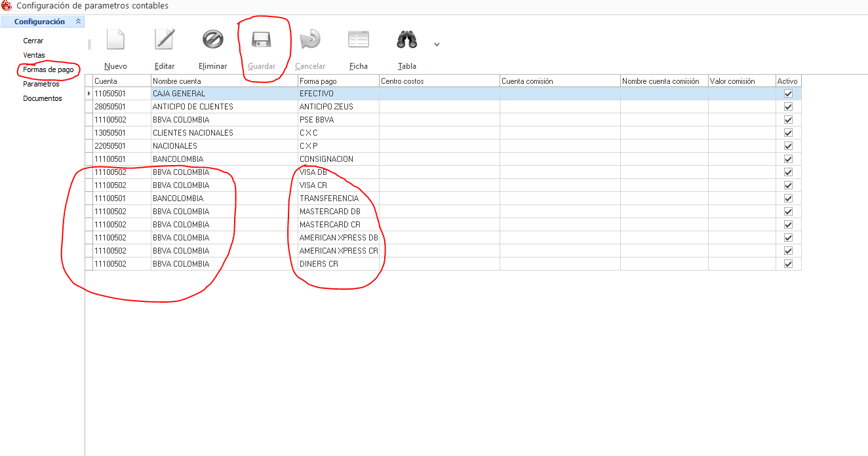
Task: Open Formas de pago in sidebar
Action: (48, 69)
